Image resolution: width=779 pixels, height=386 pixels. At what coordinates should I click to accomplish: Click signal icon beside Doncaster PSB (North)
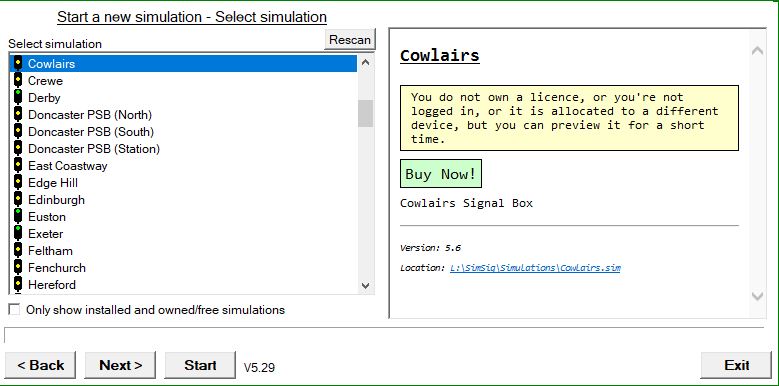(x=18, y=115)
